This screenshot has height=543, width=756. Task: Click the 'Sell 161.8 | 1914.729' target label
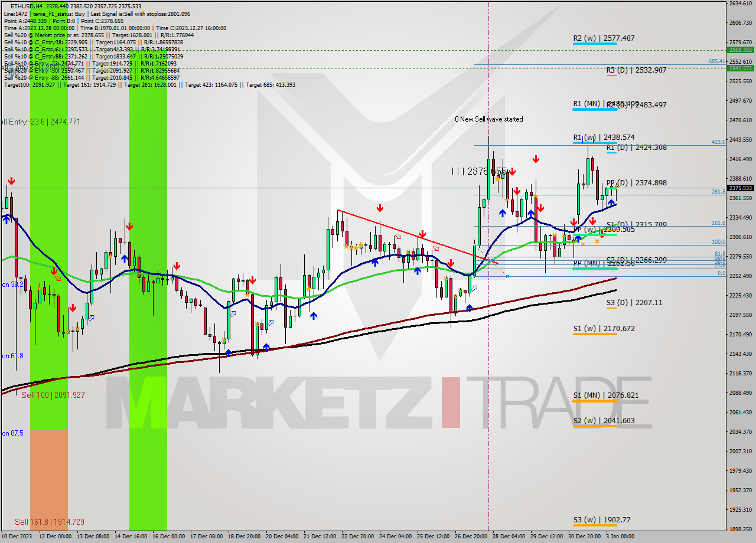tap(50, 522)
